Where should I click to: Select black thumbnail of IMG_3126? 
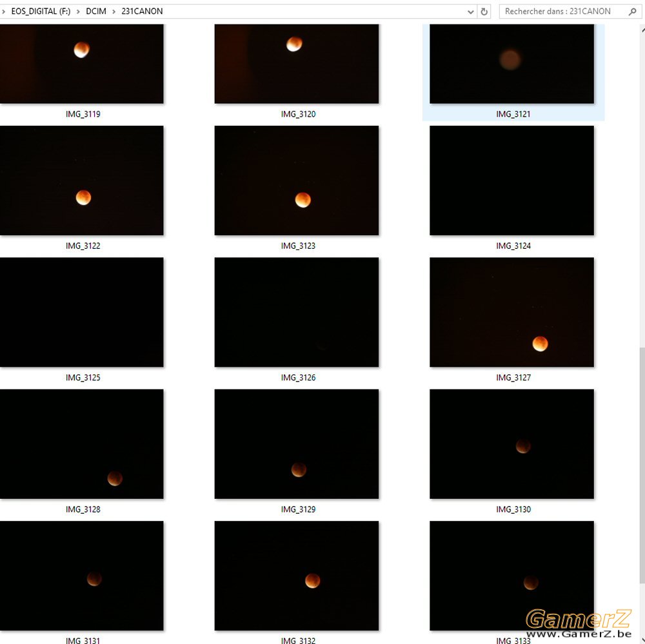coord(297,312)
